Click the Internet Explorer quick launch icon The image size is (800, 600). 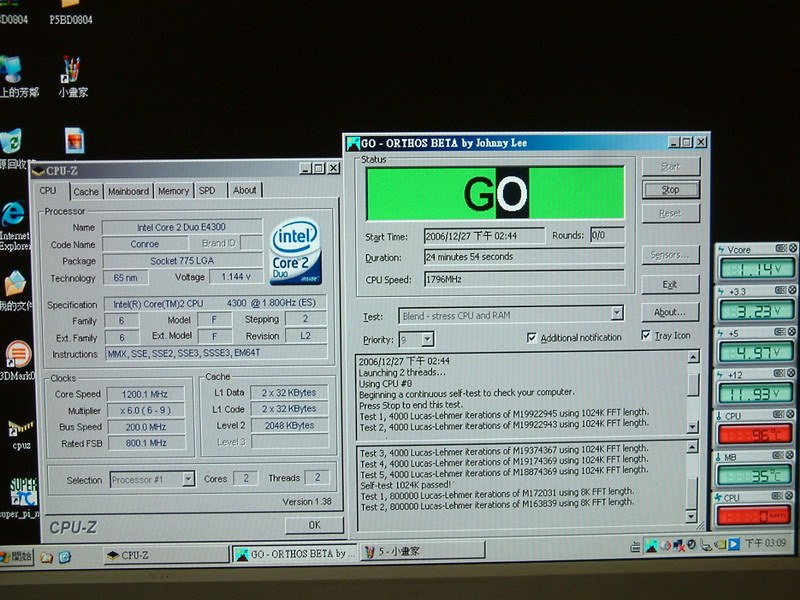65,557
